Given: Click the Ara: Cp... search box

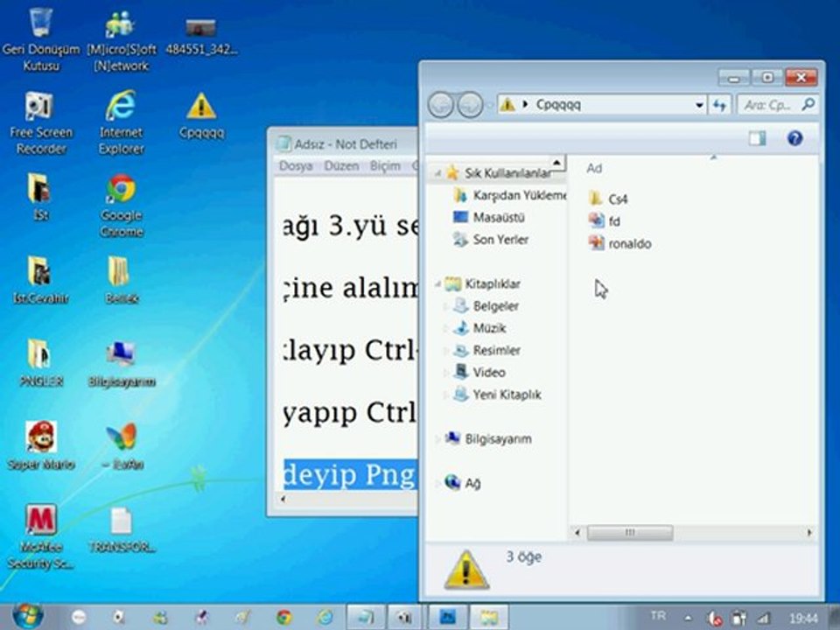Looking at the screenshot, I should point(777,105).
